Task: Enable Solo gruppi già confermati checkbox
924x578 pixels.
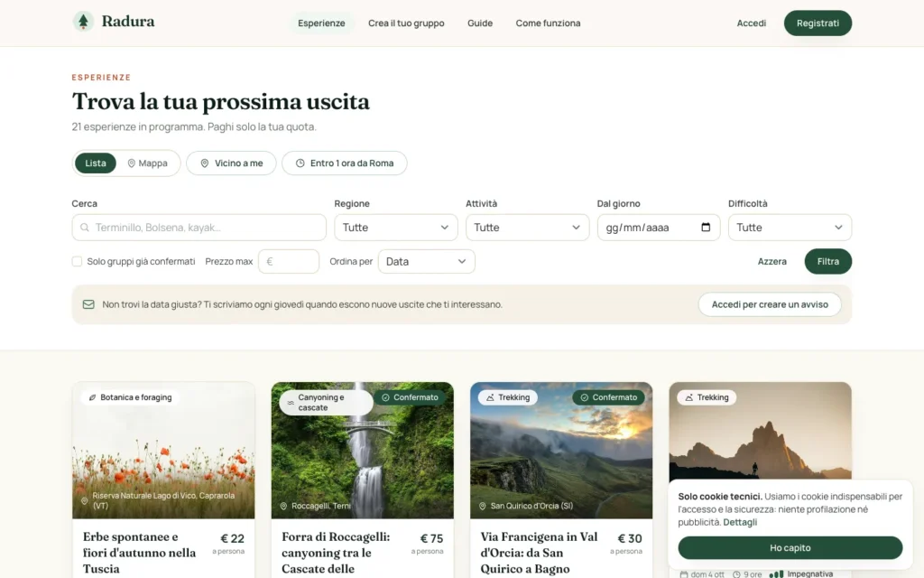Action: (78, 261)
